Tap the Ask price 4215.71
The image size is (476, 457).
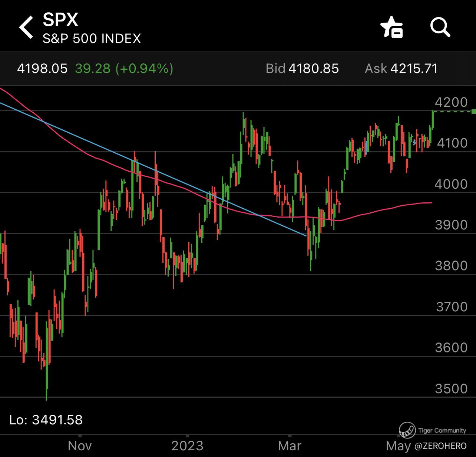[414, 69]
